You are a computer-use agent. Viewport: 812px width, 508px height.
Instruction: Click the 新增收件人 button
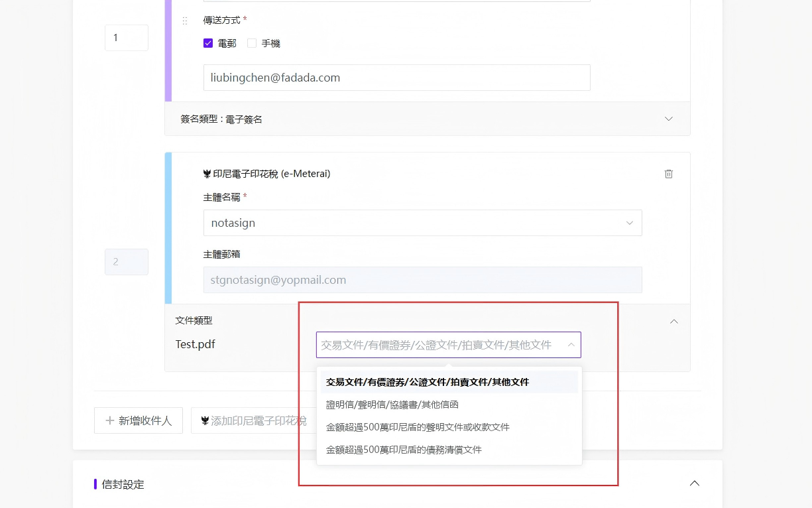[139, 420]
